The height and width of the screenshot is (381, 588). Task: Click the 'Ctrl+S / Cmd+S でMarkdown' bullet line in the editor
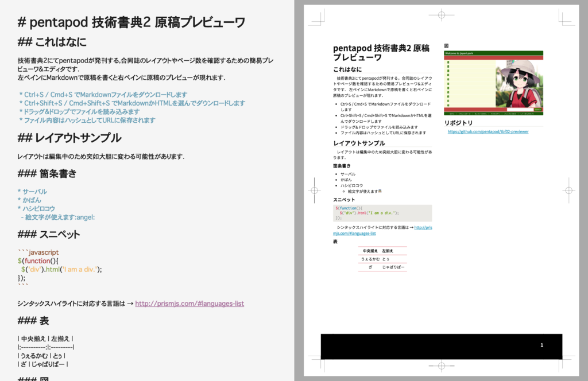click(103, 95)
